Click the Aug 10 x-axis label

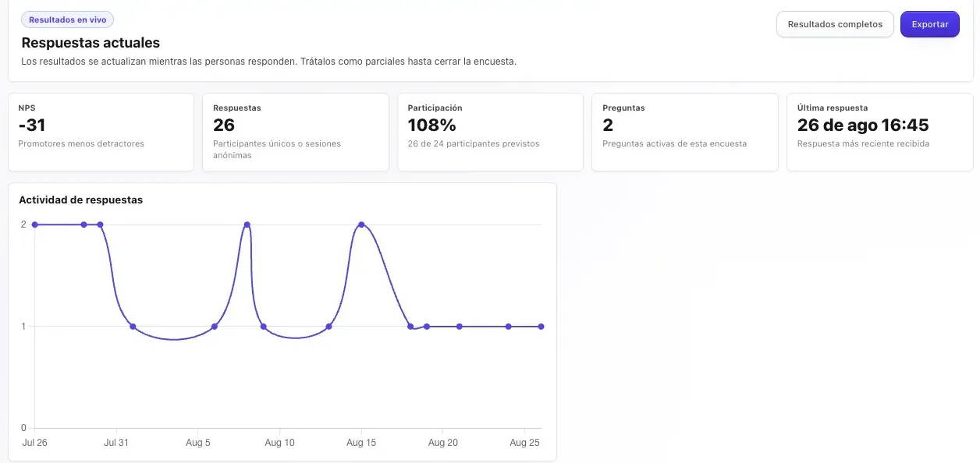point(279,443)
